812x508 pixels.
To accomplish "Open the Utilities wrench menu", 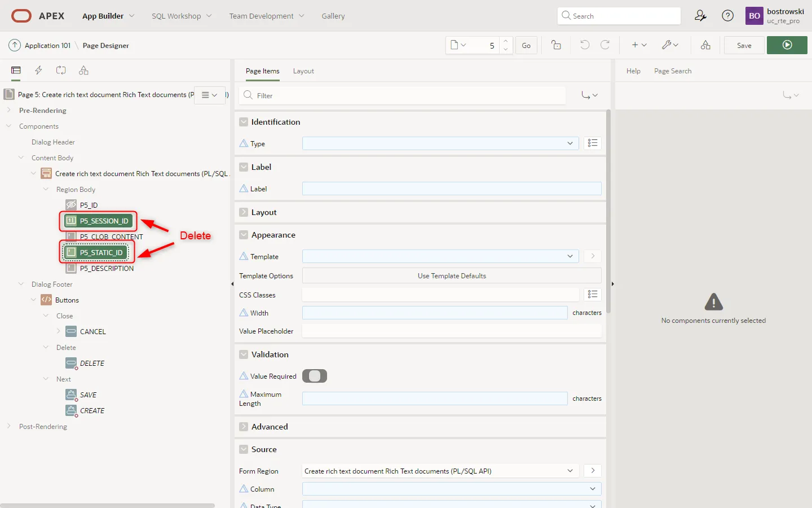I will 669,45.
